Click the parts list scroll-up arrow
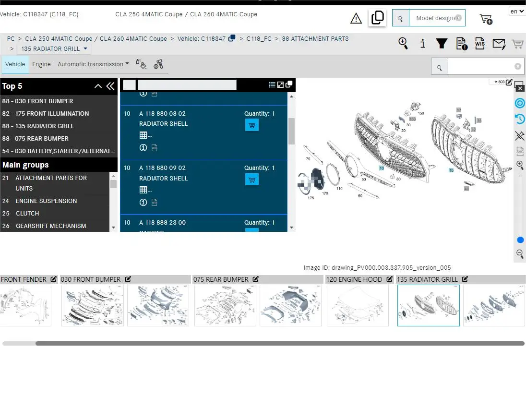Viewport: 526px width, 420px height. 291,96
